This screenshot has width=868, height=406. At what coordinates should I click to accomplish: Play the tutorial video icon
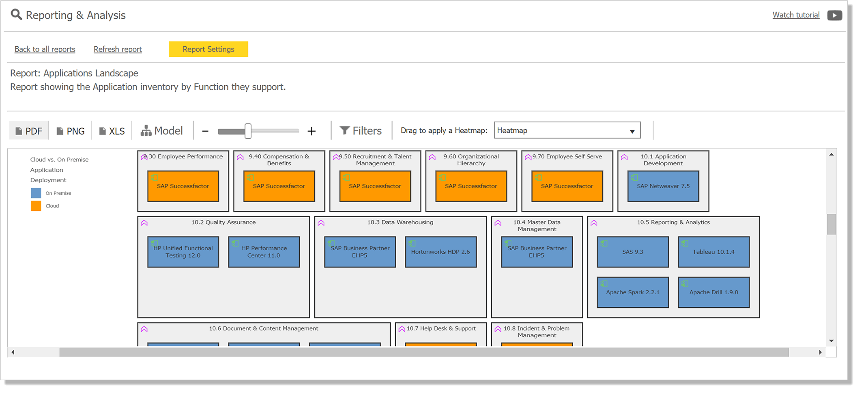coord(835,15)
